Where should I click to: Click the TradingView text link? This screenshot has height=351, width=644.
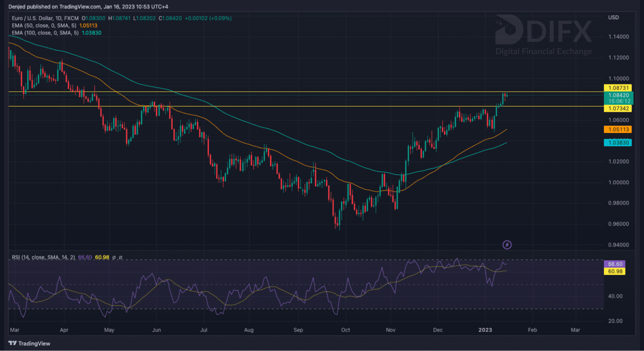click(34, 344)
